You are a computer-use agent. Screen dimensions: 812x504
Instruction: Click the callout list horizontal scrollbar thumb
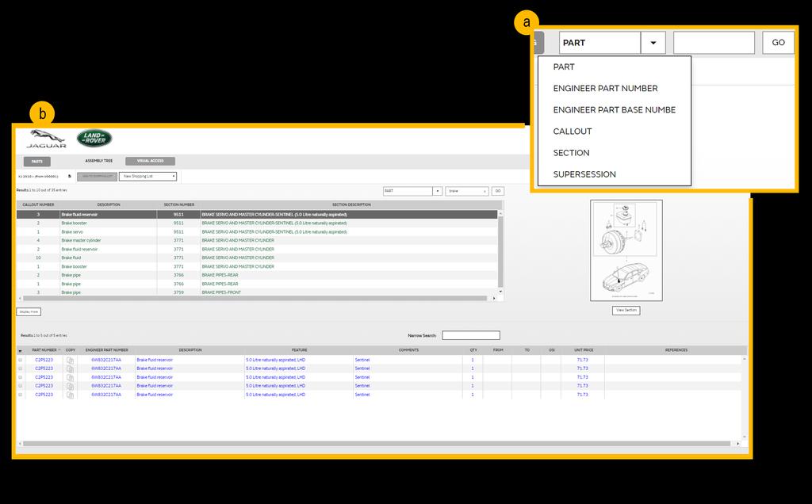pyautogui.click(x=255, y=298)
